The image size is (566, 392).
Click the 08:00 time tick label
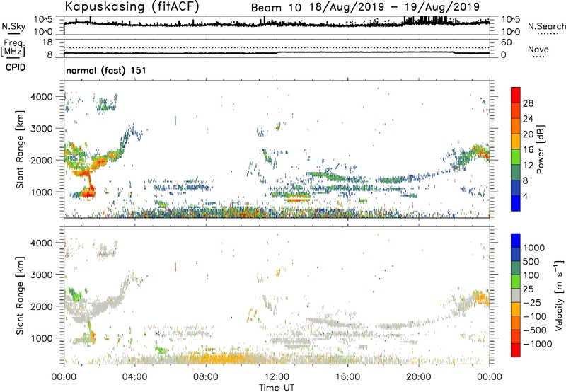[206, 377]
